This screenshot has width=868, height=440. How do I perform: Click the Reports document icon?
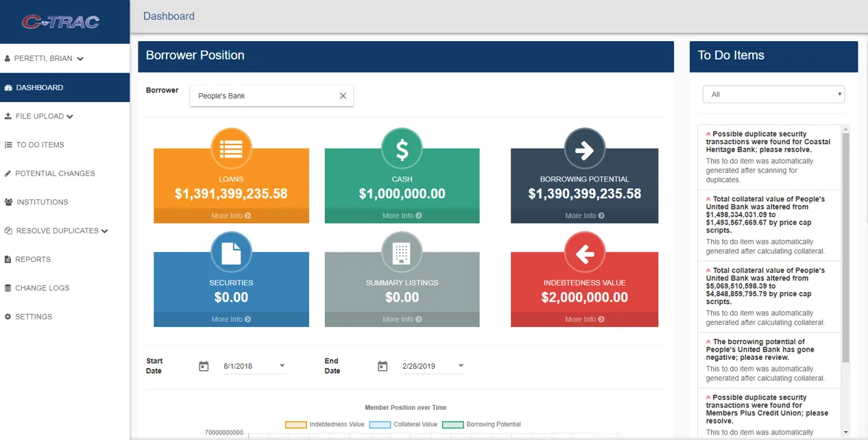pos(8,260)
